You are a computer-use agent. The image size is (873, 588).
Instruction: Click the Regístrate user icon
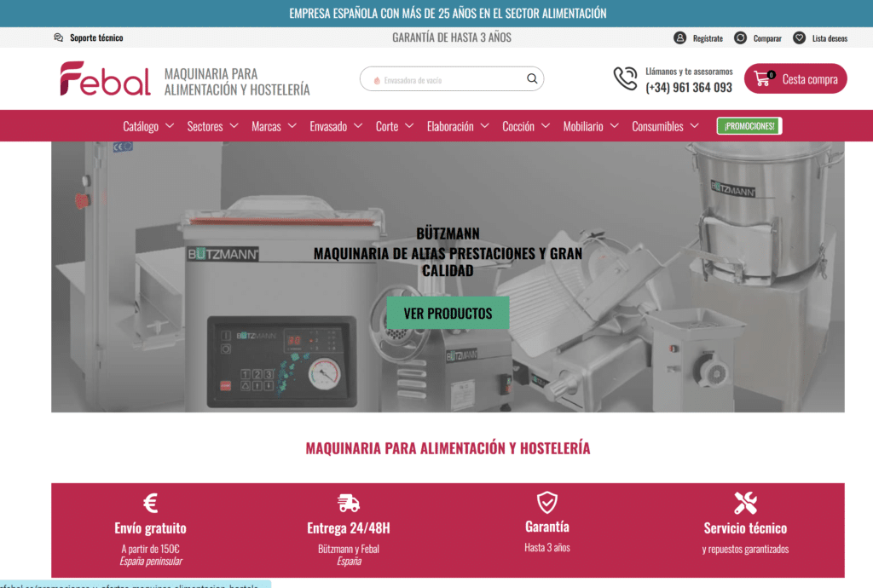coord(679,37)
